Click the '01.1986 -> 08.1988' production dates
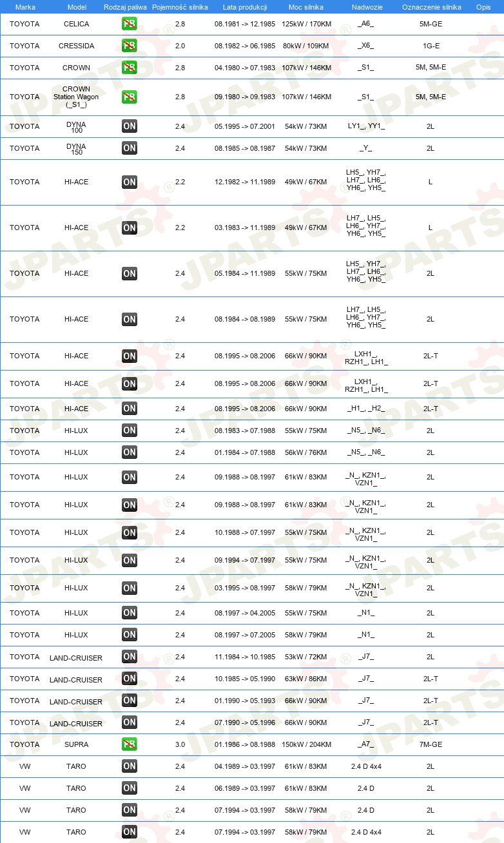504x843 pixels. point(245,744)
